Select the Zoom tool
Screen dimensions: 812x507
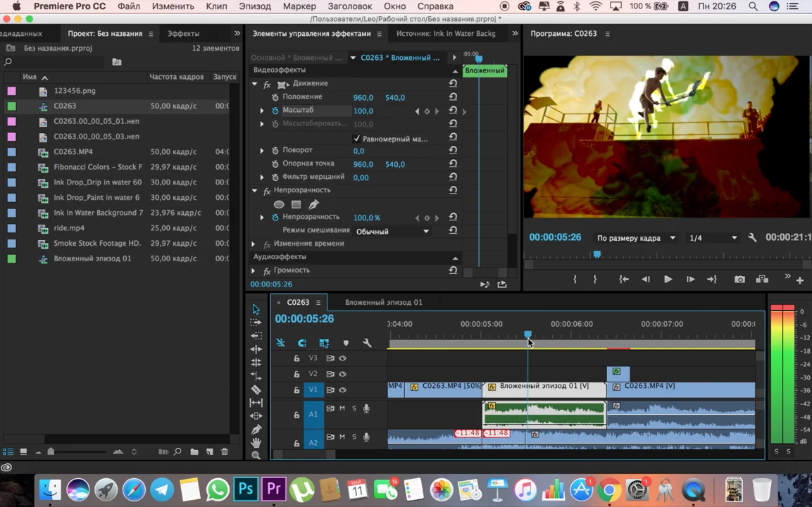click(256, 455)
